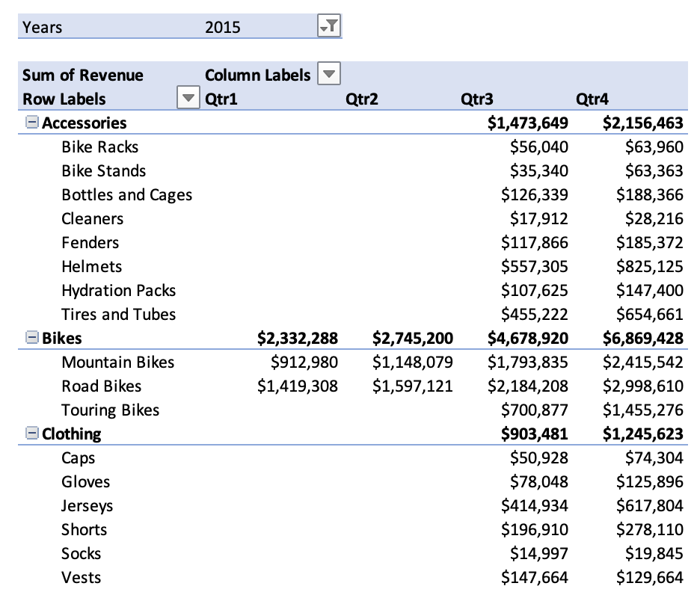The height and width of the screenshot is (595, 700).
Task: Collapse the Accessories group
Action: (x=31, y=122)
